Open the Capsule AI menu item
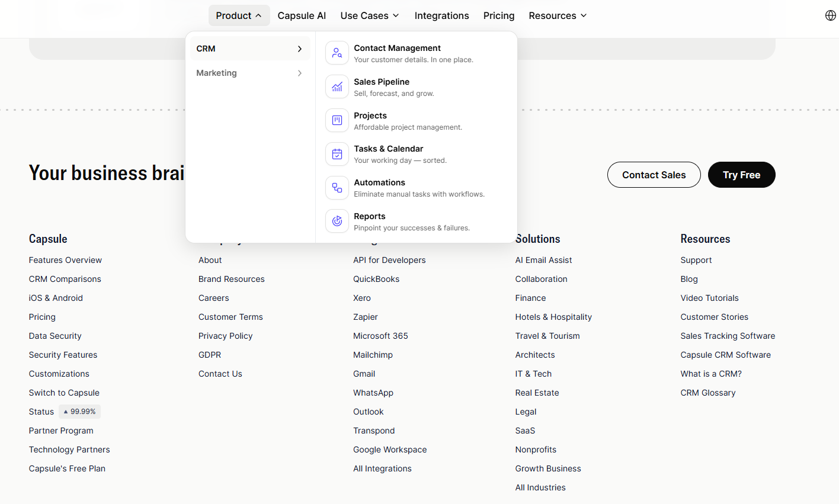Image resolution: width=839 pixels, height=504 pixels. click(302, 15)
